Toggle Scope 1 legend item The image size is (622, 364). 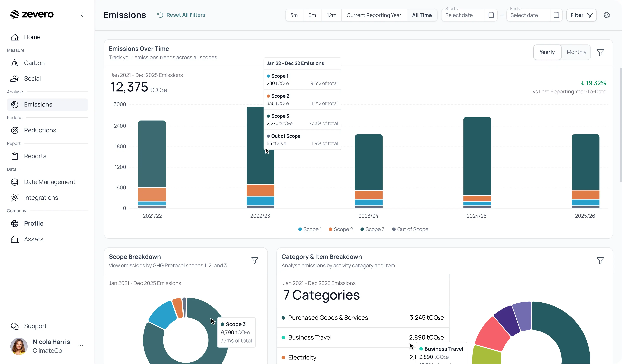pos(310,230)
